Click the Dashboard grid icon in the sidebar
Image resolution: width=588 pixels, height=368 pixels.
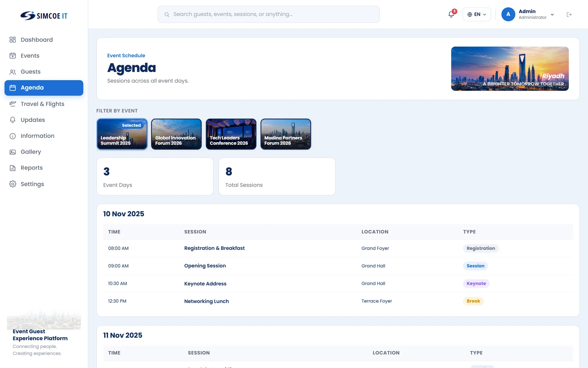click(x=13, y=40)
